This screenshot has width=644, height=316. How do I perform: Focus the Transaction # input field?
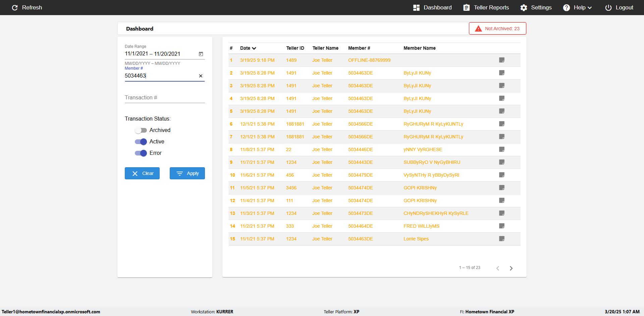coord(165,98)
